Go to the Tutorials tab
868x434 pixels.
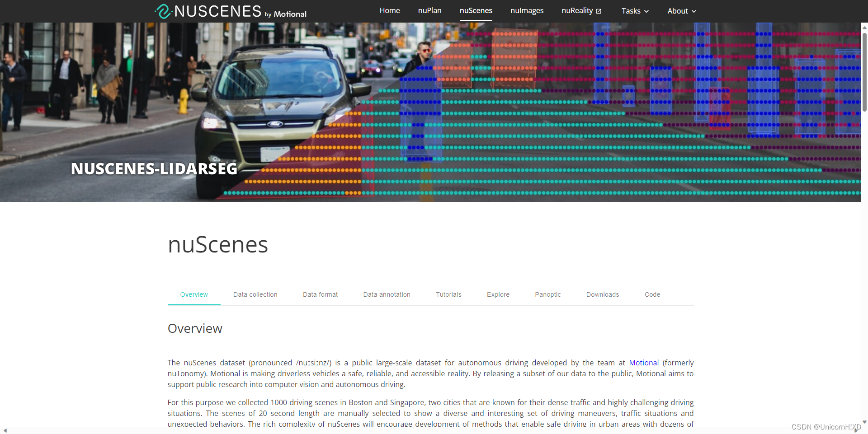[x=448, y=294]
